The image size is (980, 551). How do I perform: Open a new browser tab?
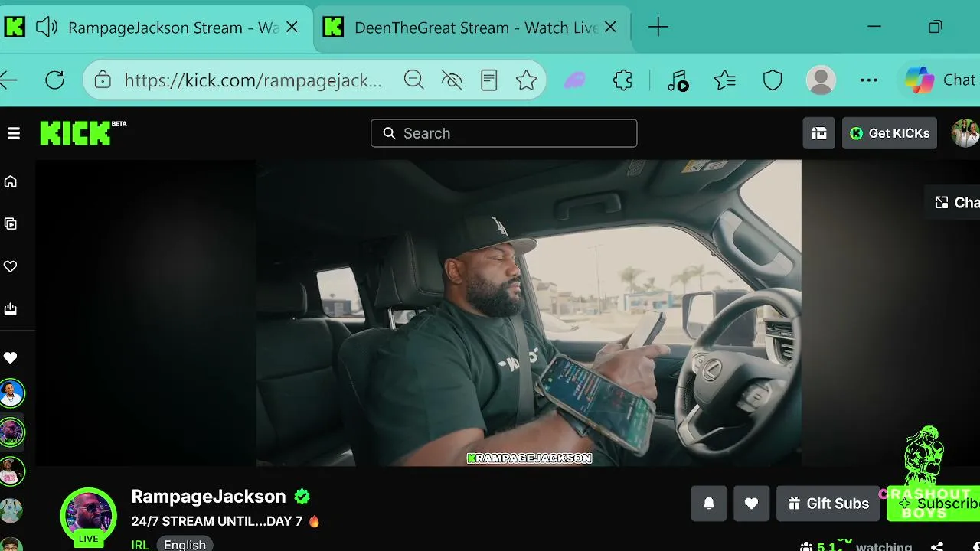tap(658, 28)
